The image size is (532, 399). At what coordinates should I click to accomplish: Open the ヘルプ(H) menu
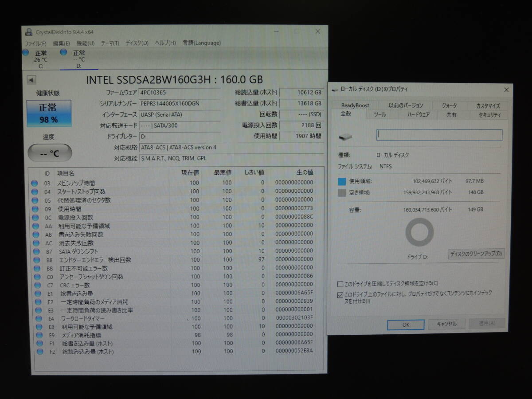click(x=165, y=43)
